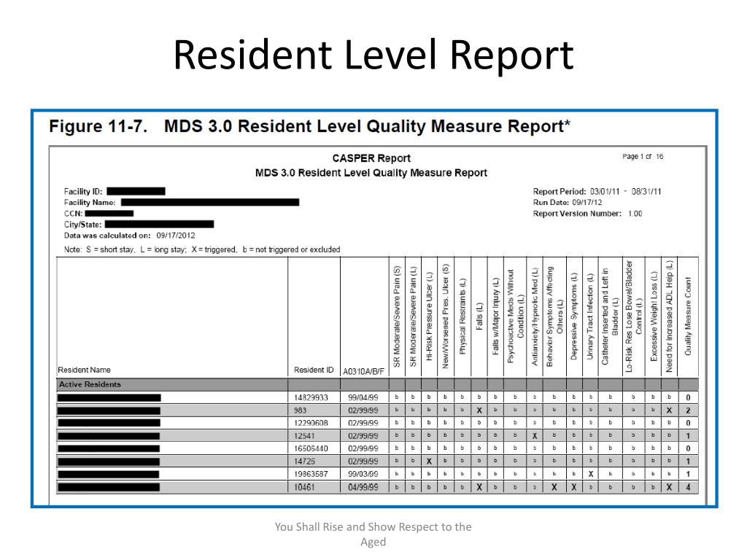Viewport: 747px width, 560px height.
Task: Select 'Excessive Weight Loss (L)' column header
Action: [654, 316]
